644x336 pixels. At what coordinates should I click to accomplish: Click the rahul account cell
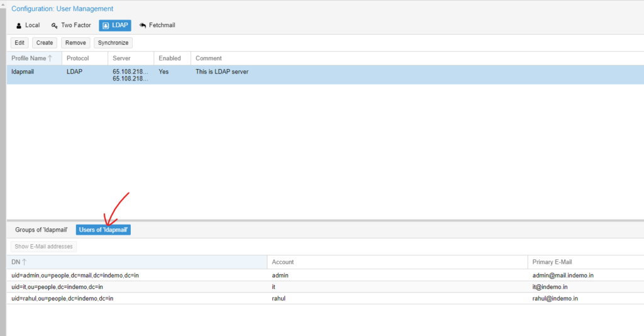click(397, 298)
